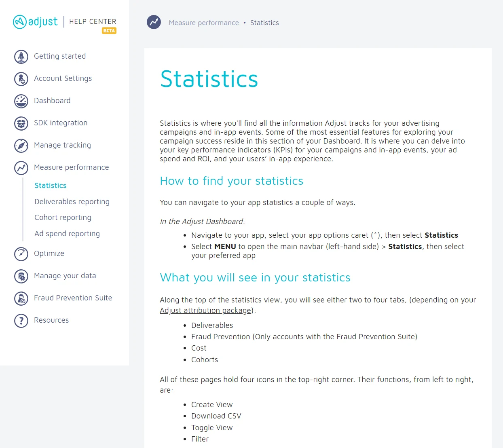Screen dimensions: 503x448
Task: Collapse the Measure performance sidebar section
Action: click(x=71, y=167)
